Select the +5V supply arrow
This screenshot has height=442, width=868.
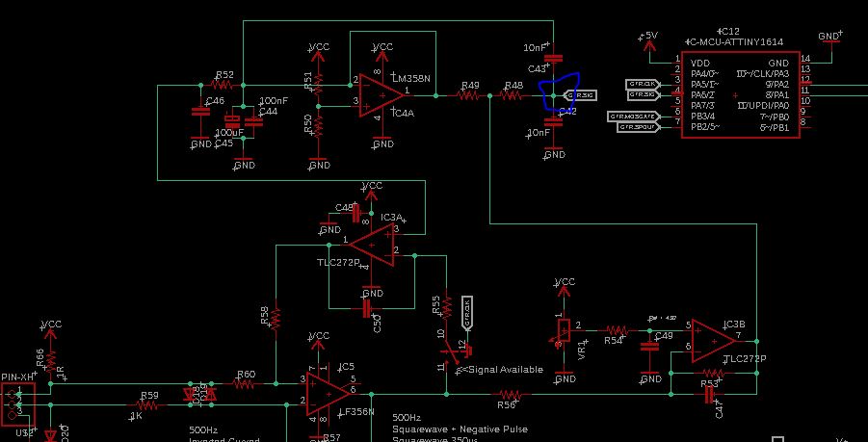[x=649, y=44]
